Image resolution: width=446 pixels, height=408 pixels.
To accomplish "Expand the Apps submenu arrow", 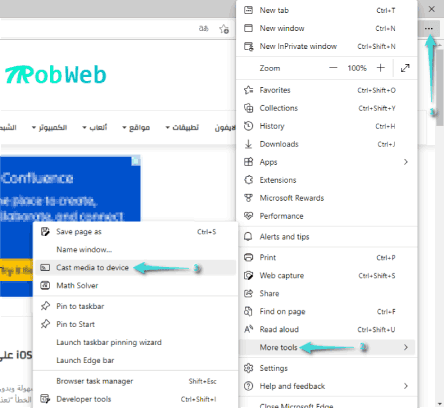I will coord(406,162).
